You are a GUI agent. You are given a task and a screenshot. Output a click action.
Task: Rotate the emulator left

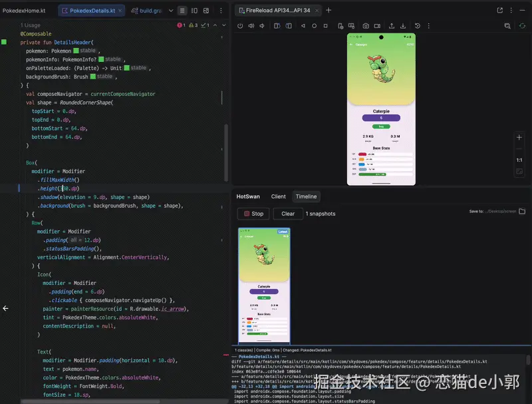point(277,26)
